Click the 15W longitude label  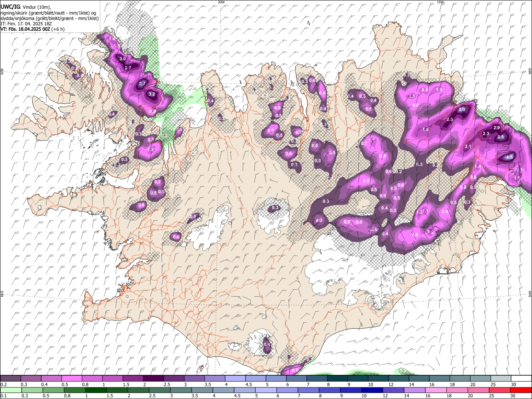[440, 2]
